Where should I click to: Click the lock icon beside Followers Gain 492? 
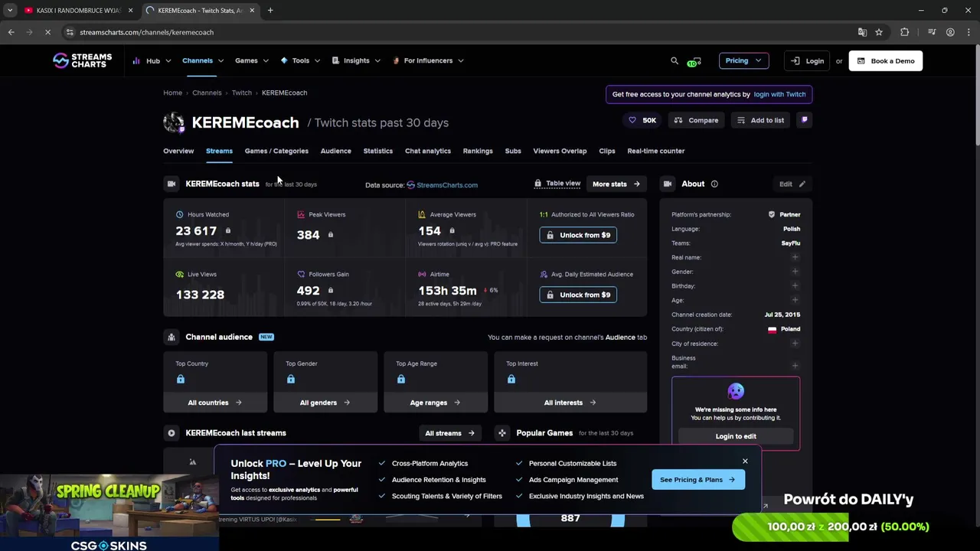click(331, 290)
